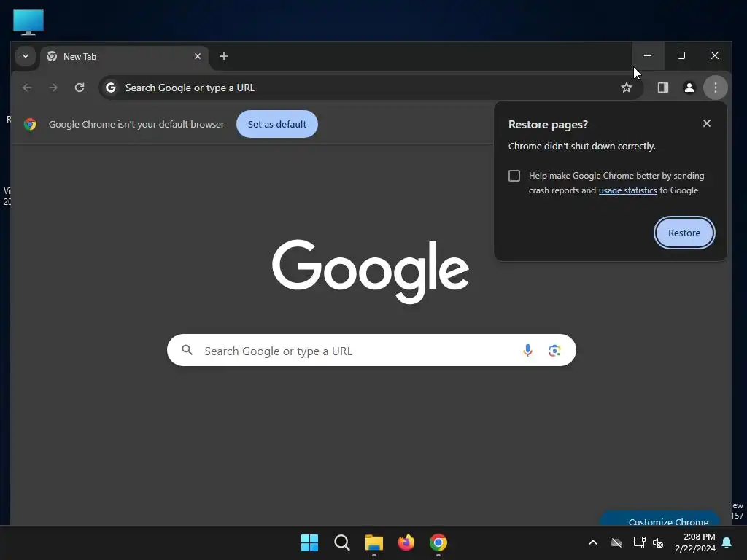
Task: Go forward with the forward arrow
Action: click(x=53, y=87)
